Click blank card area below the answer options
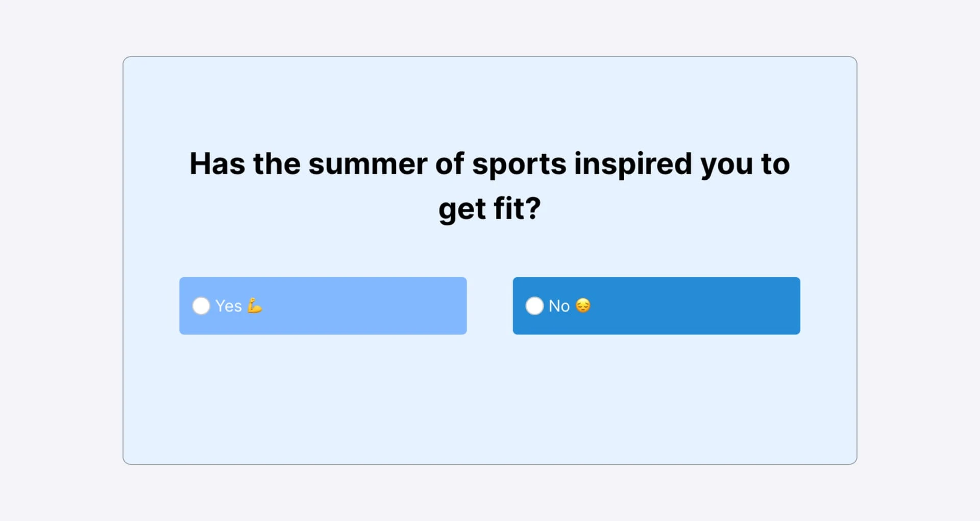The width and height of the screenshot is (980, 521). (489, 398)
